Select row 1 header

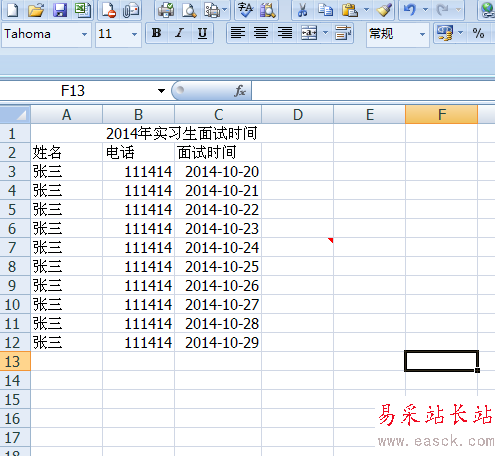[x=15, y=133]
